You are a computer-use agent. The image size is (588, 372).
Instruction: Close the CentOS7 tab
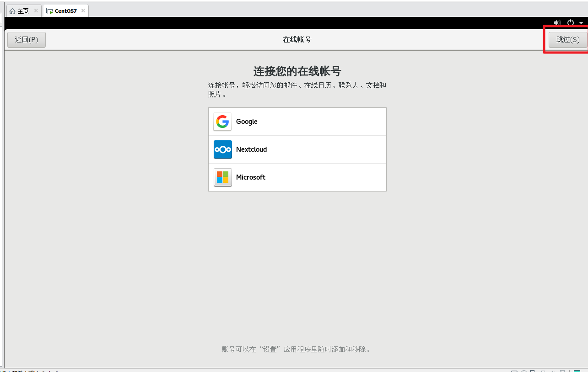pos(83,11)
